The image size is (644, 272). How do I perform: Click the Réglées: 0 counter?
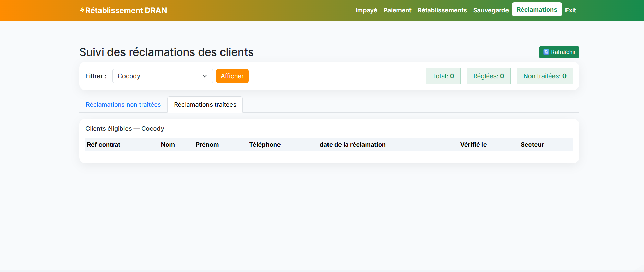tap(489, 76)
